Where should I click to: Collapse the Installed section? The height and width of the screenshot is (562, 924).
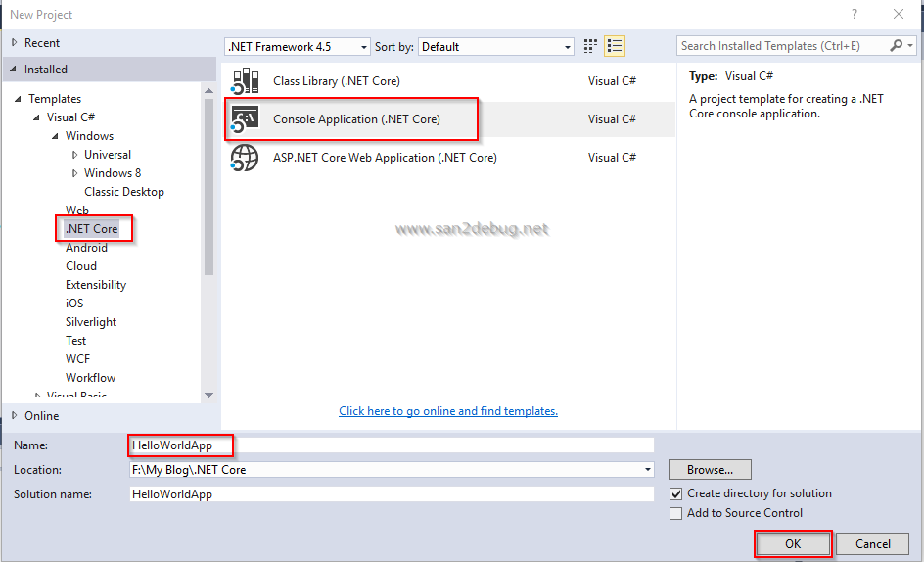14,69
